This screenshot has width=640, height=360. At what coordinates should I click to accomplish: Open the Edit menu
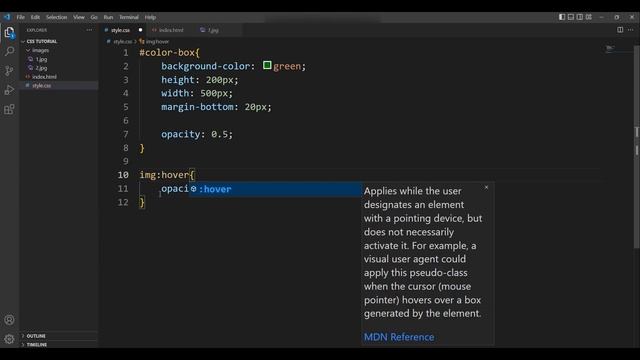point(36,17)
